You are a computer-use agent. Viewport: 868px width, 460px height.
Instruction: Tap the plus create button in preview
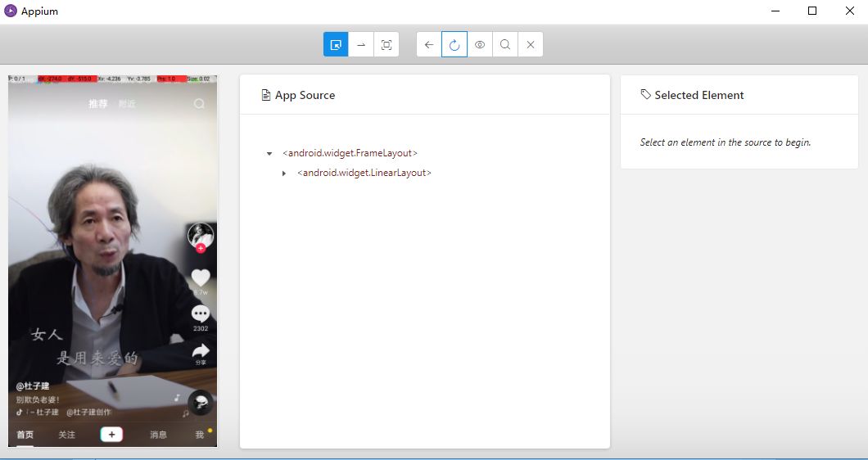111,435
